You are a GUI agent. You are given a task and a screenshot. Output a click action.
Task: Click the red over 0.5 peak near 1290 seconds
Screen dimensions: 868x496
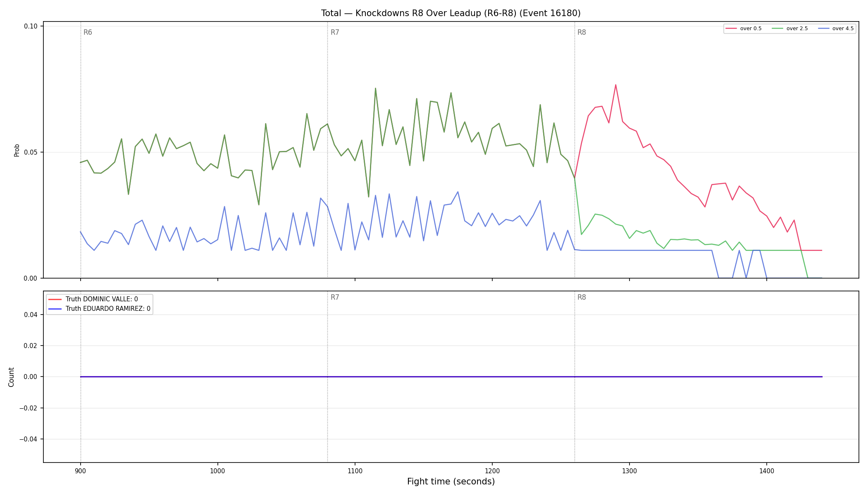point(615,85)
